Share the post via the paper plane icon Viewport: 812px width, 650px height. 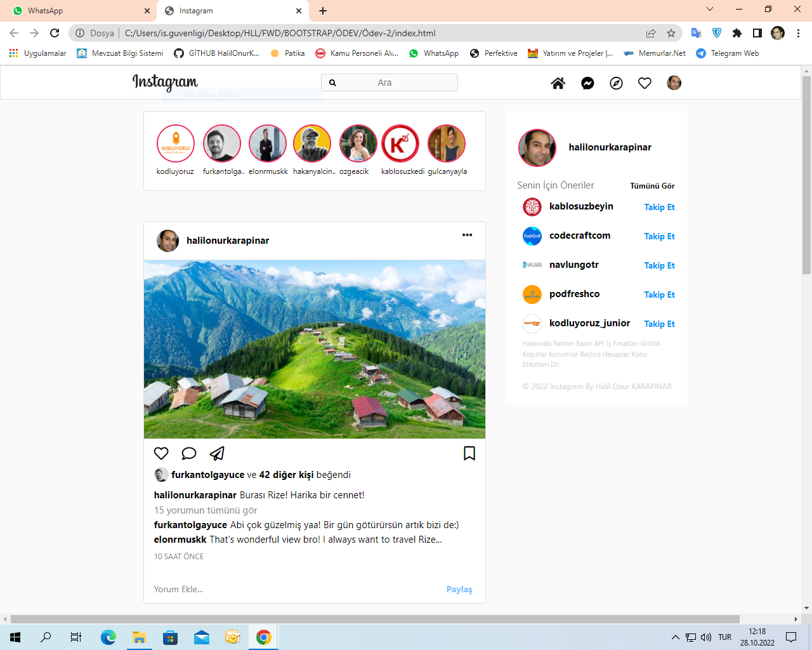pyautogui.click(x=217, y=453)
